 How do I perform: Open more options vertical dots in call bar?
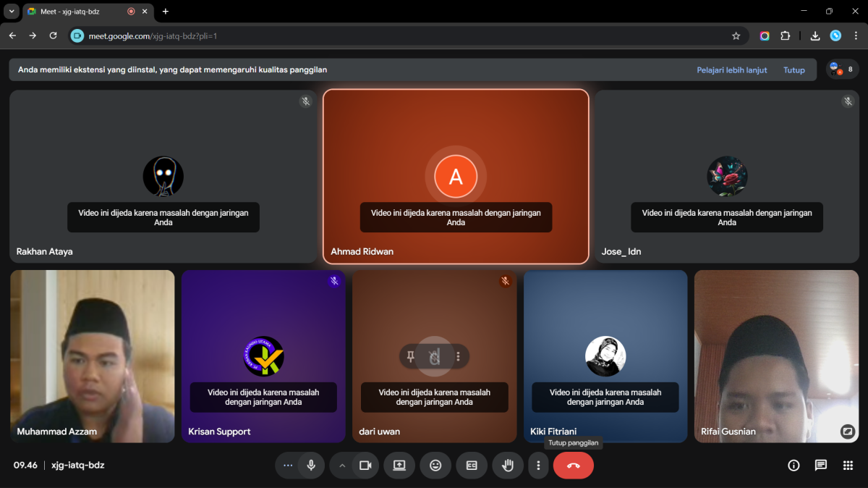[538, 466]
